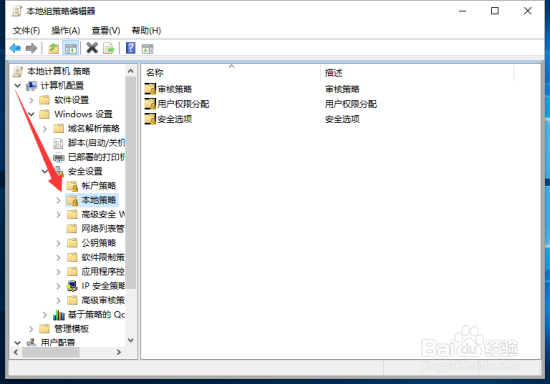The height and width of the screenshot is (384, 550).
Task: Click the Delete X toolbar icon
Action: tap(92, 48)
